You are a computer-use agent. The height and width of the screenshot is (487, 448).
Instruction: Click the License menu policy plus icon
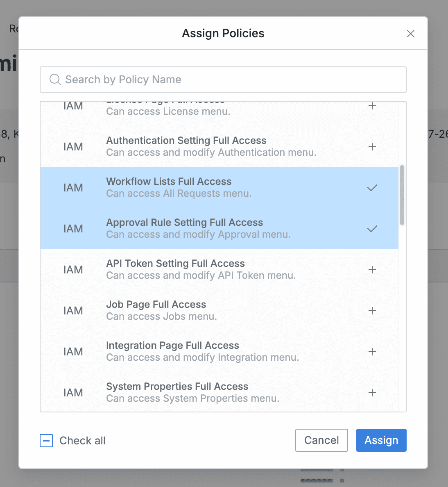pyautogui.click(x=372, y=106)
